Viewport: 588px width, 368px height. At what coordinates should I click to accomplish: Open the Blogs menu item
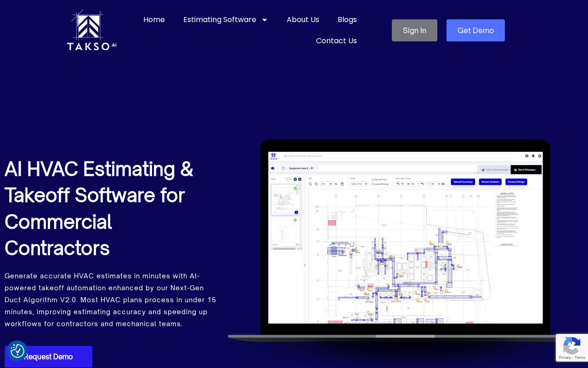pyautogui.click(x=347, y=20)
